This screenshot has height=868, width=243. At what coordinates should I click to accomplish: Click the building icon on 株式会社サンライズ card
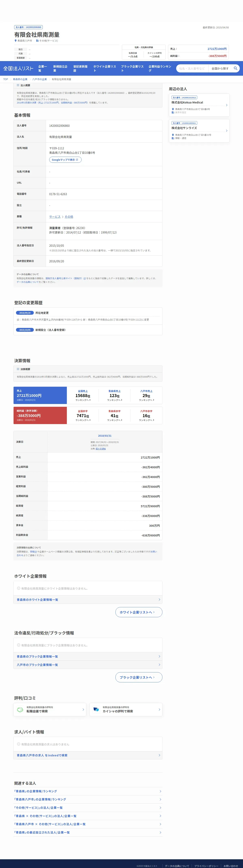click(x=173, y=138)
